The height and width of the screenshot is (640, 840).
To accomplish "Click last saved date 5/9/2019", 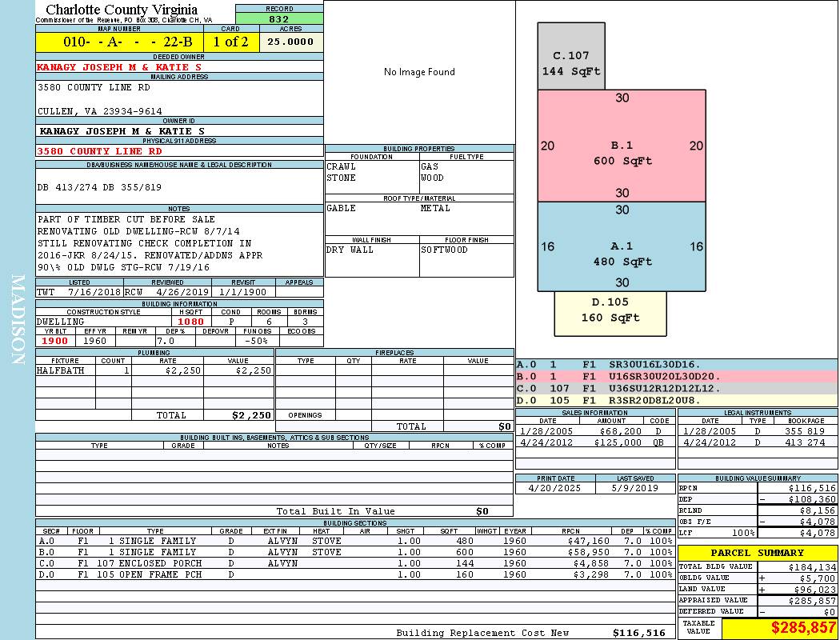I will pos(635,489).
